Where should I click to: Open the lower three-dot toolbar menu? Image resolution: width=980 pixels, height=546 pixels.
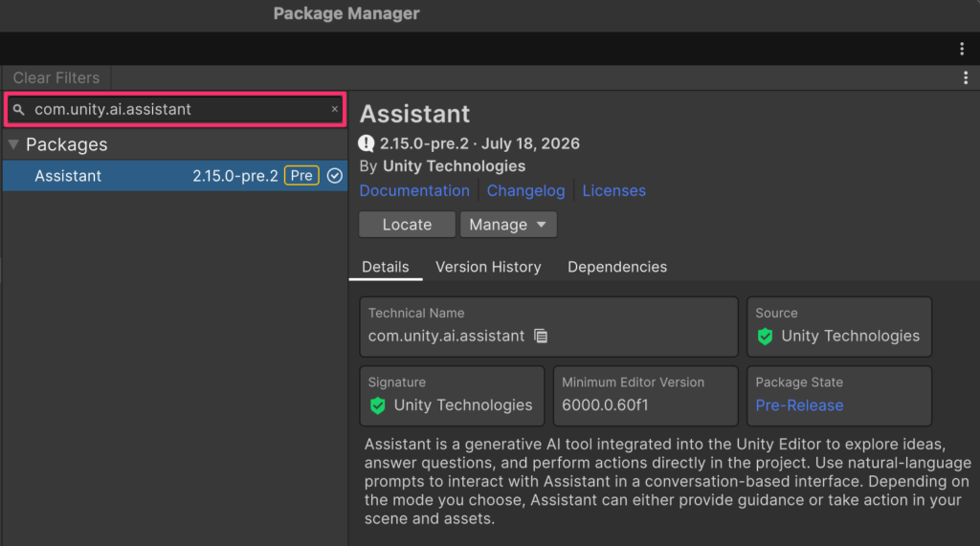click(966, 77)
